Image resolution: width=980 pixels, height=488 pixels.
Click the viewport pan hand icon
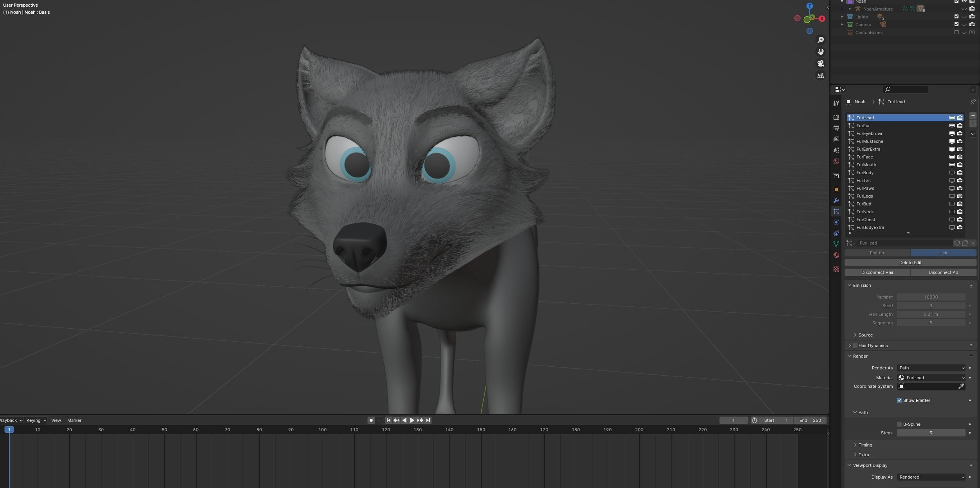tap(820, 52)
